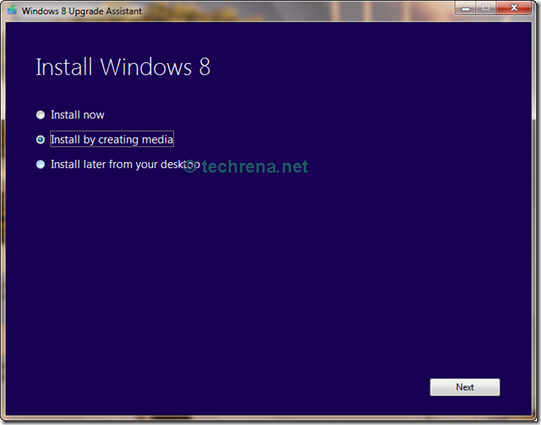Click the Windows 8 Upgrade Assistant title text
541x425 pixels.
pos(82,11)
